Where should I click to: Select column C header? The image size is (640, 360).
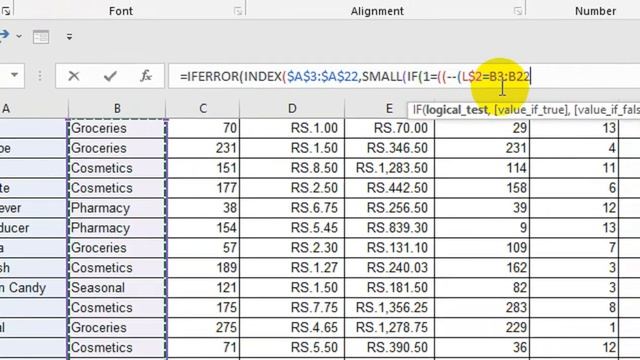click(x=203, y=109)
